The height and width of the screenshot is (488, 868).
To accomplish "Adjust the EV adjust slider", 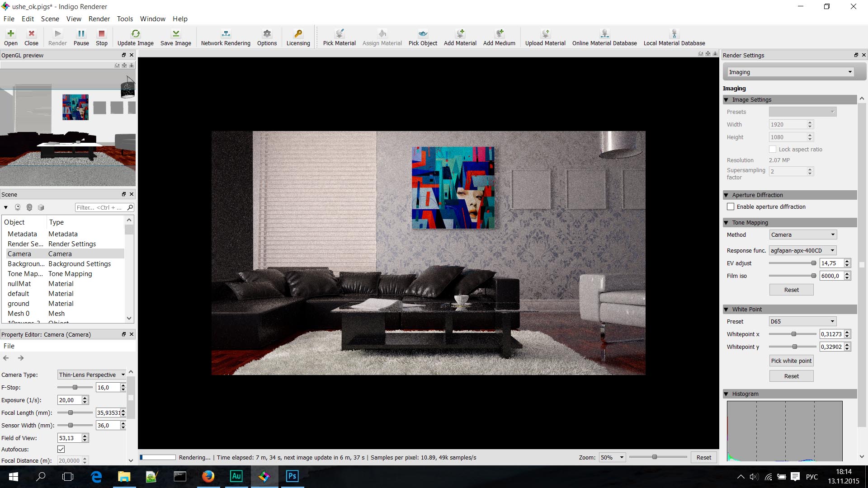I will click(813, 263).
